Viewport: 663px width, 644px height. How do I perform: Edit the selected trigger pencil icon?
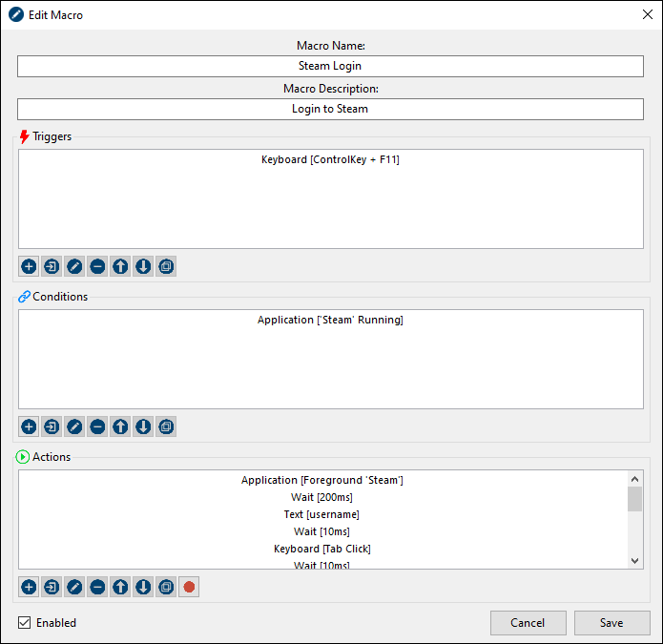[x=74, y=266]
